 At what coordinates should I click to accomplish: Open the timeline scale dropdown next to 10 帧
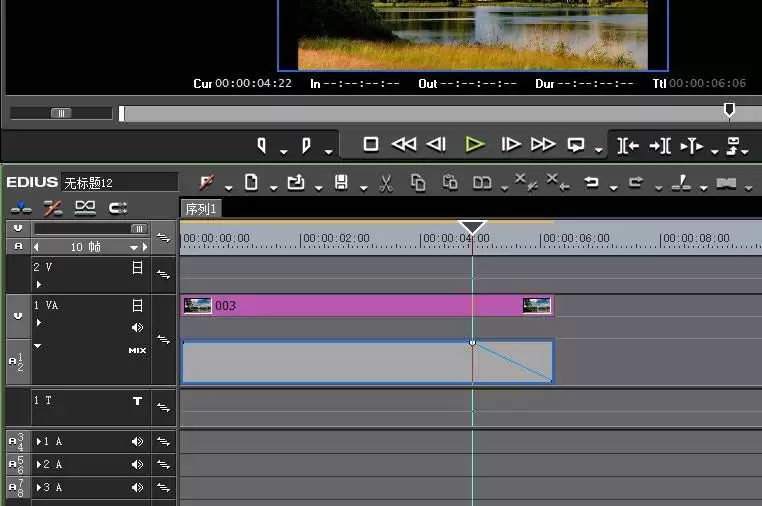[134, 247]
